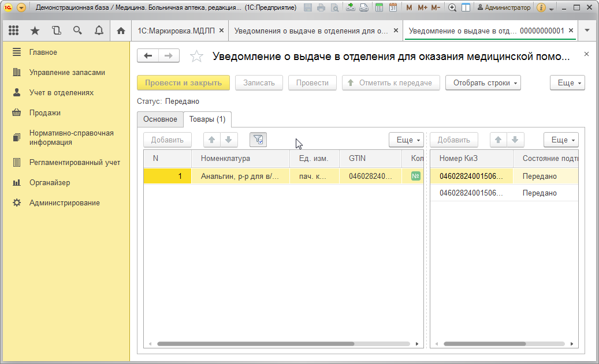Add document to favorites star
This screenshot has width=599, height=364.
pos(197,57)
